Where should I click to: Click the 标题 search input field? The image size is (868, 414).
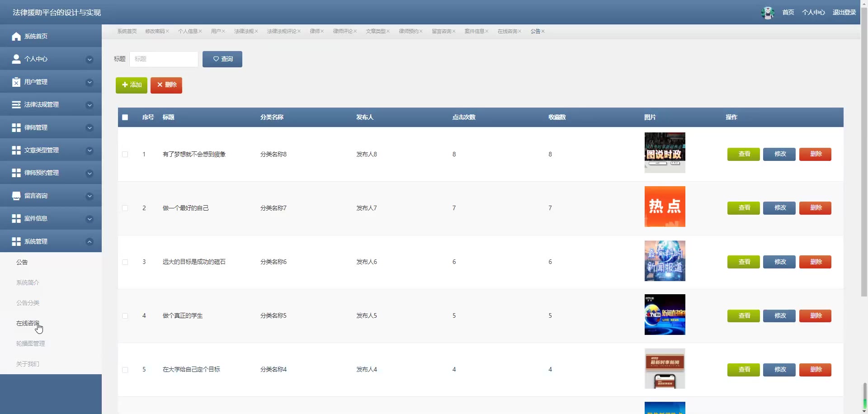click(164, 59)
